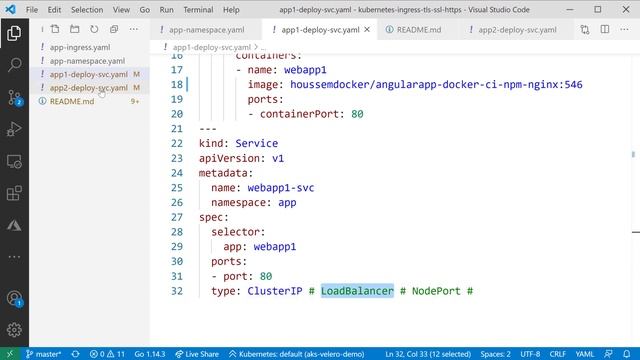640x360 pixels.
Task: Open the Remote Explorer view
Action: [14, 162]
